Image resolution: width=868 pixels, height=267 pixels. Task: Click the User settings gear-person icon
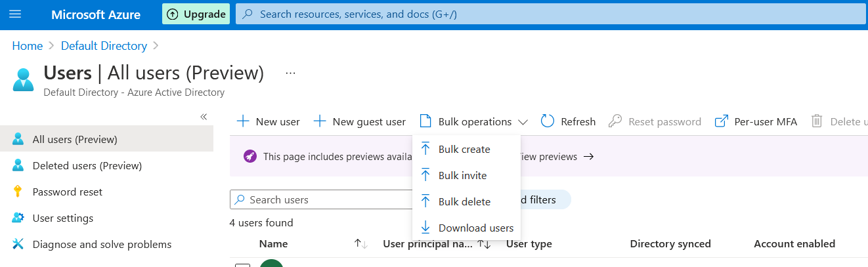point(18,218)
